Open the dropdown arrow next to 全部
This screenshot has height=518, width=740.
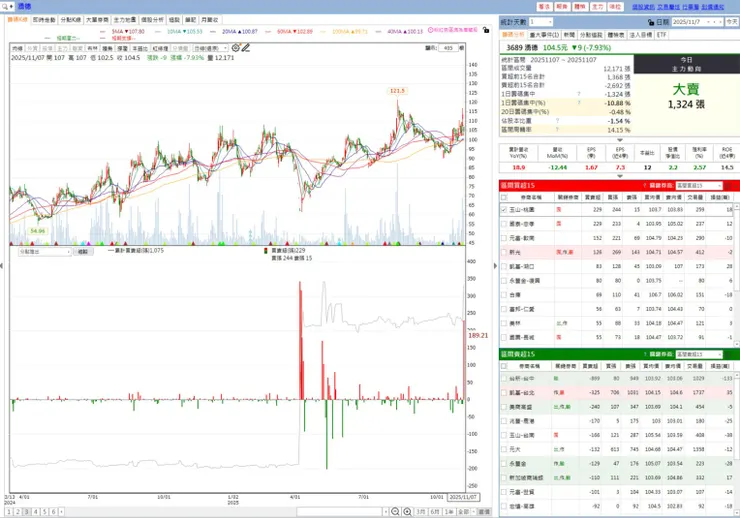473,512
